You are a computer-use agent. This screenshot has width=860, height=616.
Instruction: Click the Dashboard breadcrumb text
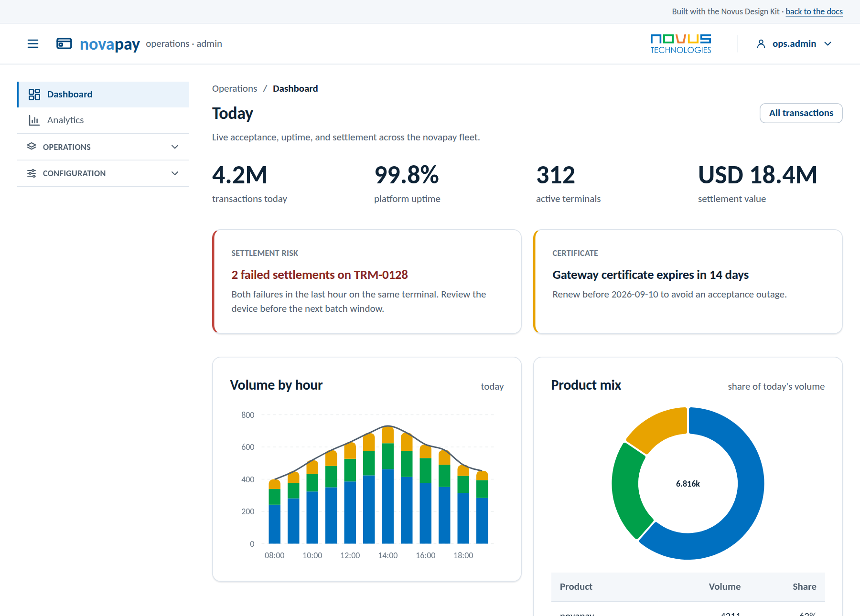coord(295,89)
